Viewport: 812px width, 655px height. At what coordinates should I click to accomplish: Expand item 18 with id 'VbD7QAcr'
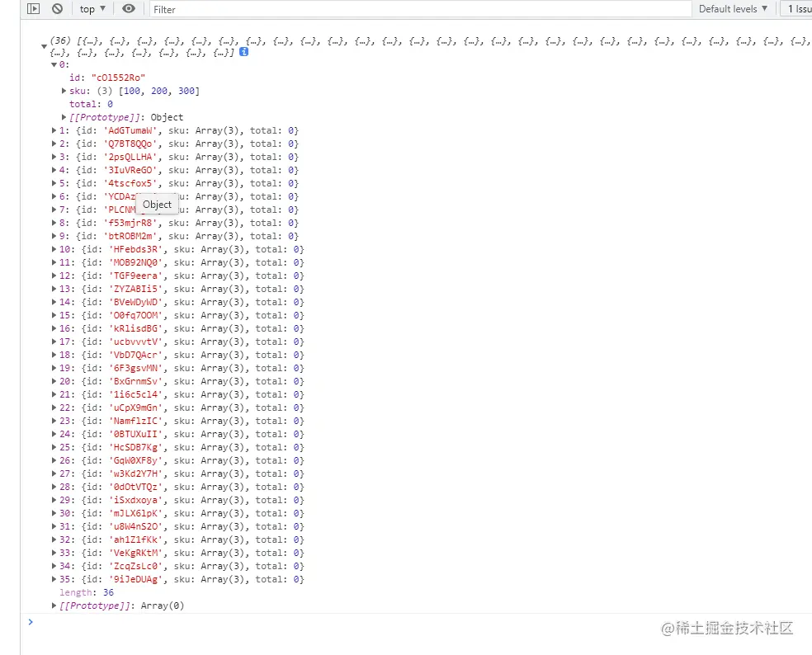(x=54, y=355)
